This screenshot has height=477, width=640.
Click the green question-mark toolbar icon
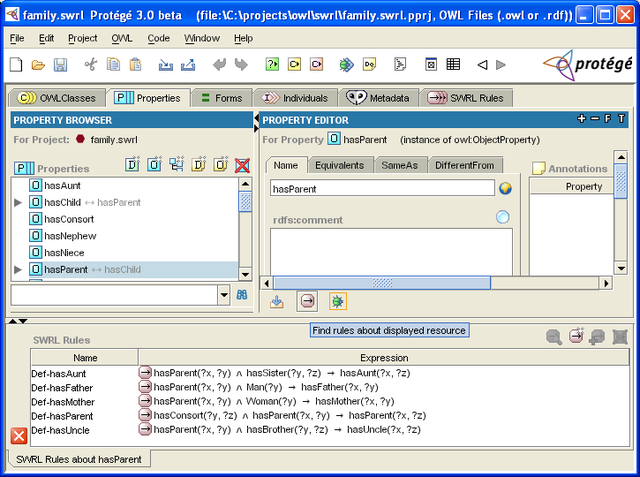coord(272,64)
